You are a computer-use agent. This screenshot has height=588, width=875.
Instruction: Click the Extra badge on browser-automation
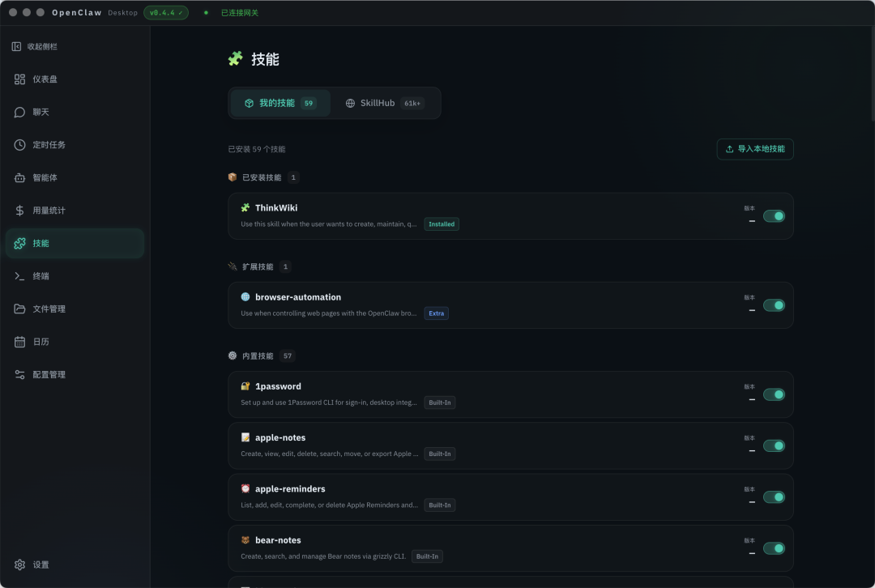point(437,313)
